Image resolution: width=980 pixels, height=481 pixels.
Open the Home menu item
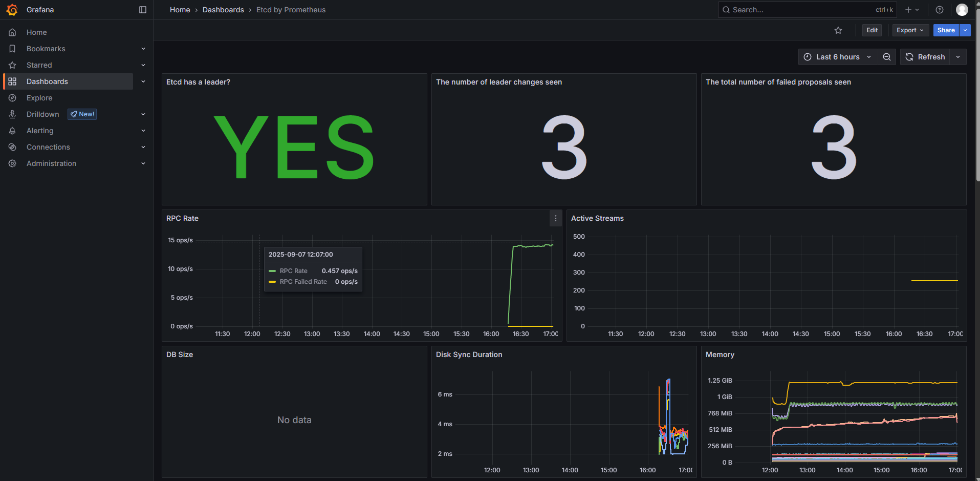[x=37, y=32]
